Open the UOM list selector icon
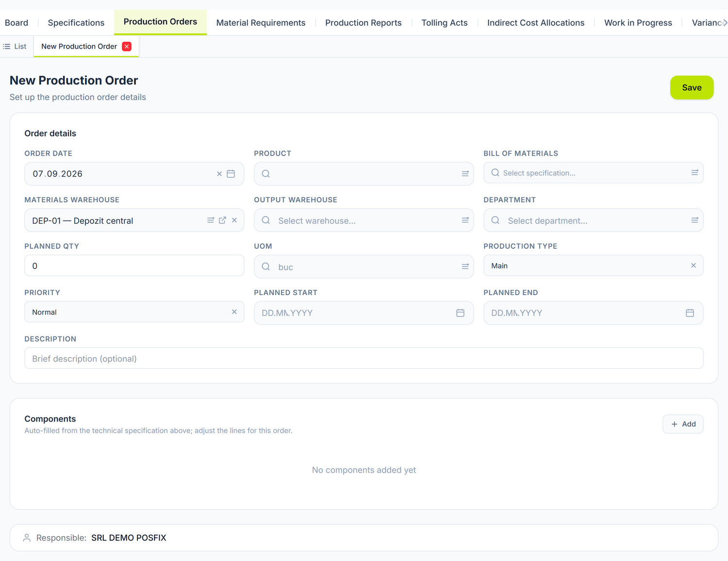728x561 pixels. [x=465, y=266]
